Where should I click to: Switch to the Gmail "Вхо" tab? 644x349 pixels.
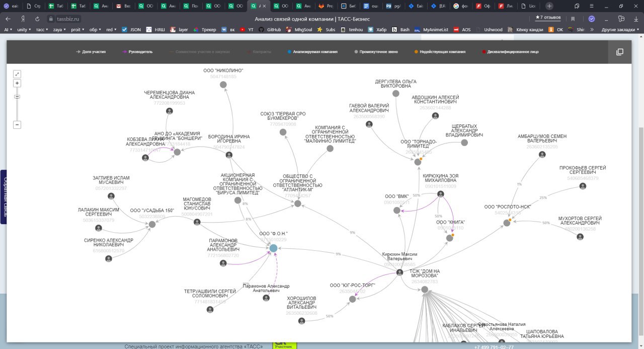(x=123, y=6)
